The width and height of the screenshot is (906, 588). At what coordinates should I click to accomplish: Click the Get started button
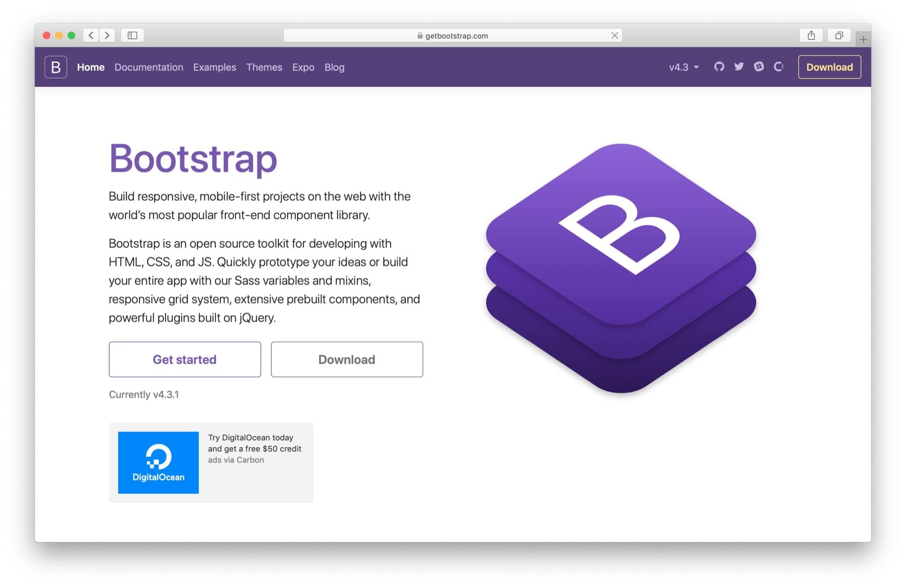click(184, 359)
